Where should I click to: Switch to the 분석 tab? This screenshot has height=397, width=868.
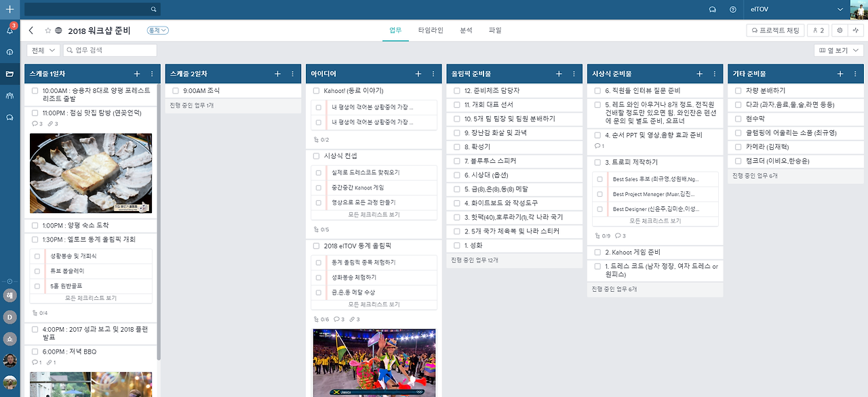(x=466, y=31)
